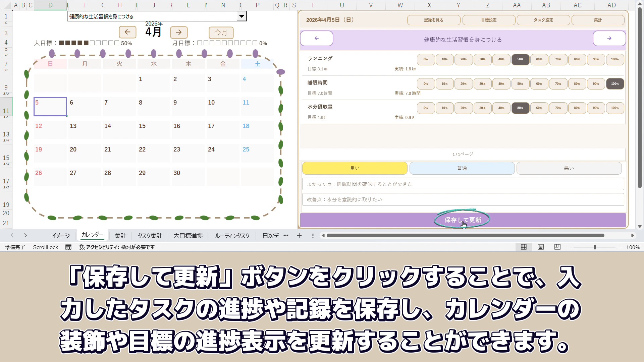Viewport: 644px width, 362px height.
Task: Switch to Page Break Preview icon
Action: (557, 247)
